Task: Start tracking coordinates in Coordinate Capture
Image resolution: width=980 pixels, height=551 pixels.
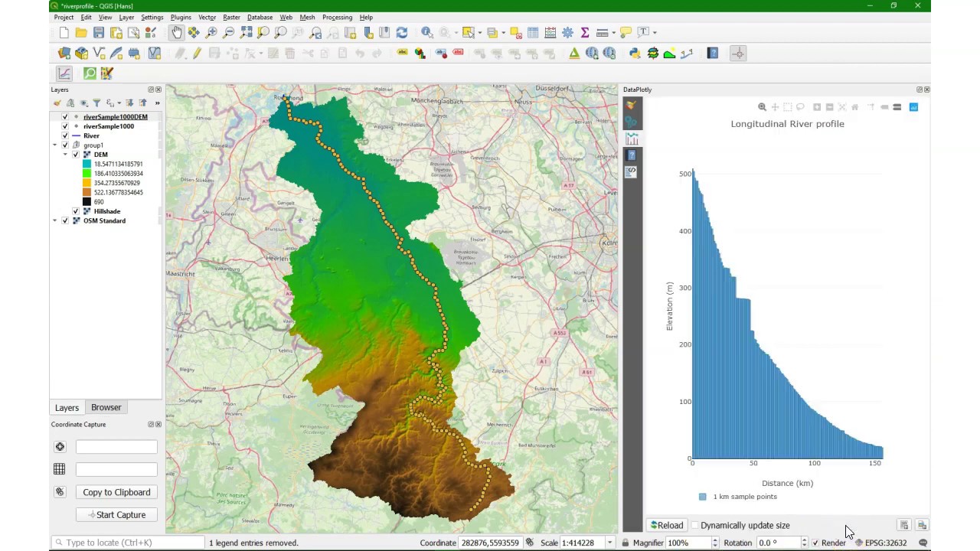Action: click(60, 492)
